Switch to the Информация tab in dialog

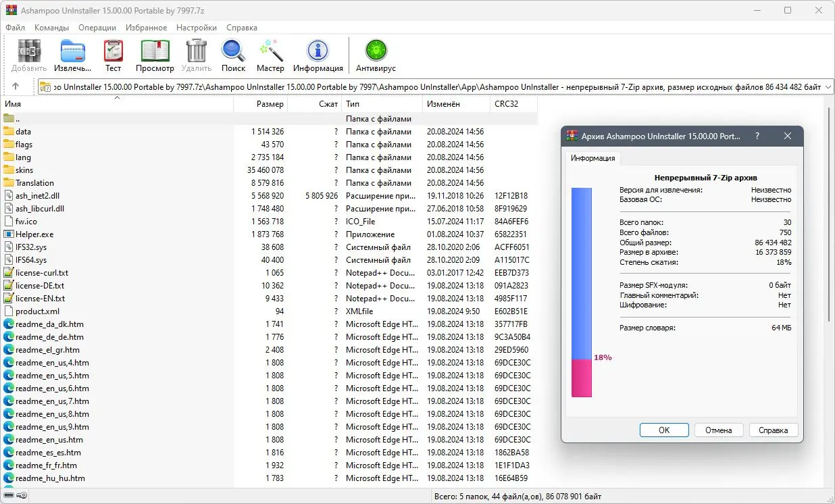(x=592, y=158)
